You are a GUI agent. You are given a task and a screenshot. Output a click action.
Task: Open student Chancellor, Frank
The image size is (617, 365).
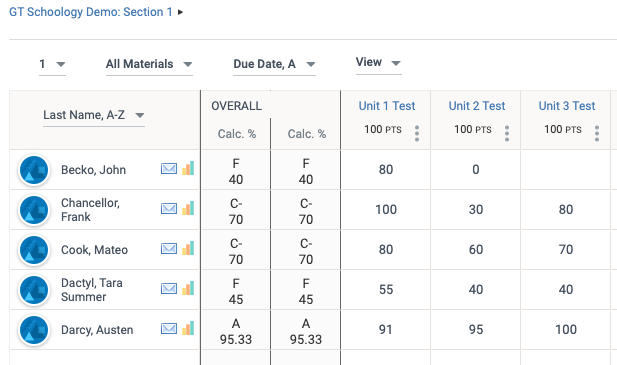90,210
